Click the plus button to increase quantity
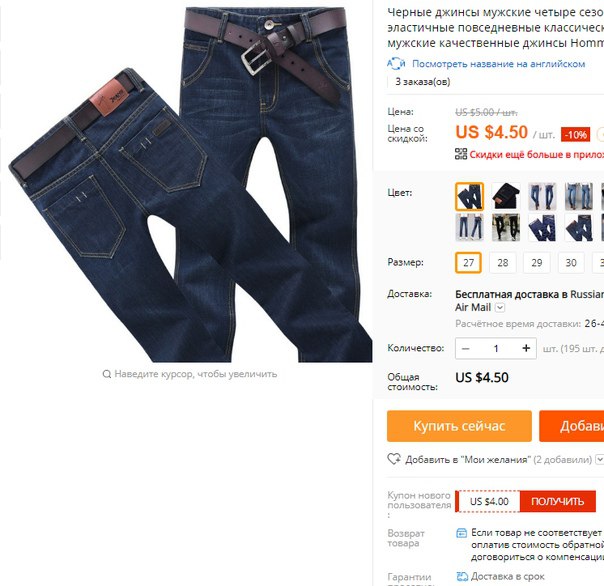The height and width of the screenshot is (586, 604). coord(526,348)
